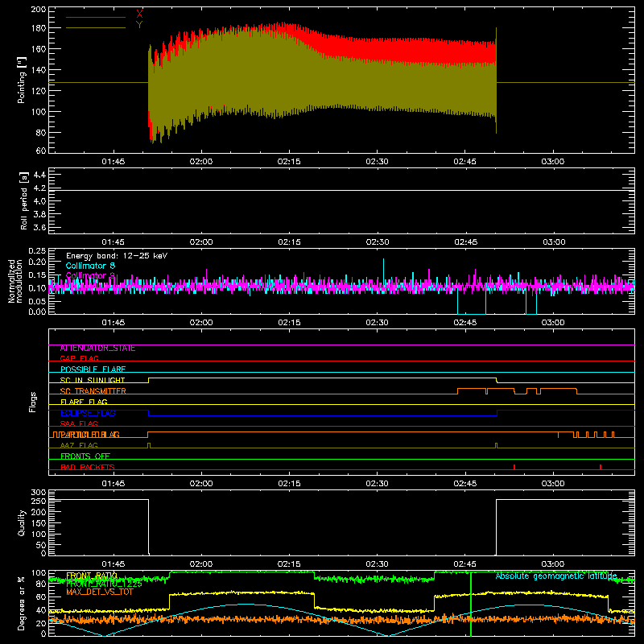Image resolution: width=644 pixels, height=644 pixels.
Task: Click the "Pointing" vertical axis title
Action: click(x=22, y=80)
